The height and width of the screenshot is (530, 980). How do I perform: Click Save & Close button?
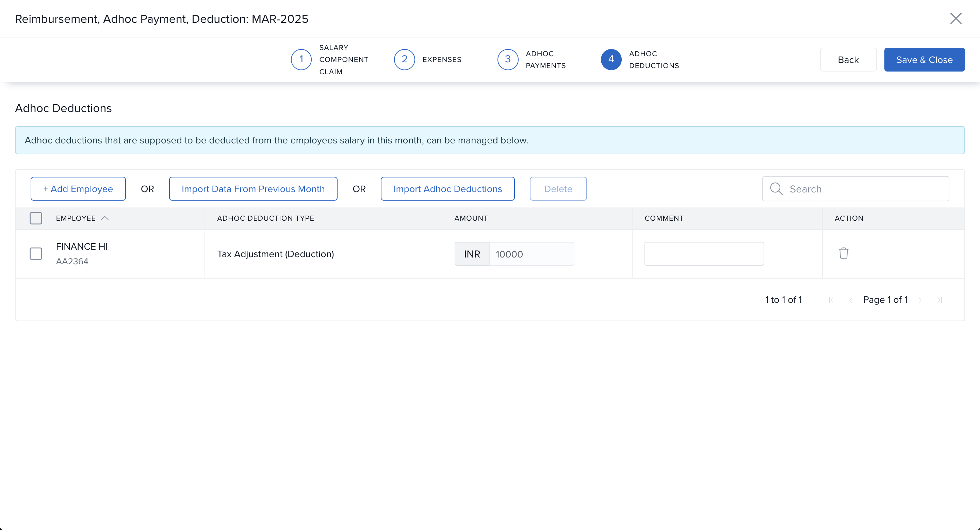924,60
